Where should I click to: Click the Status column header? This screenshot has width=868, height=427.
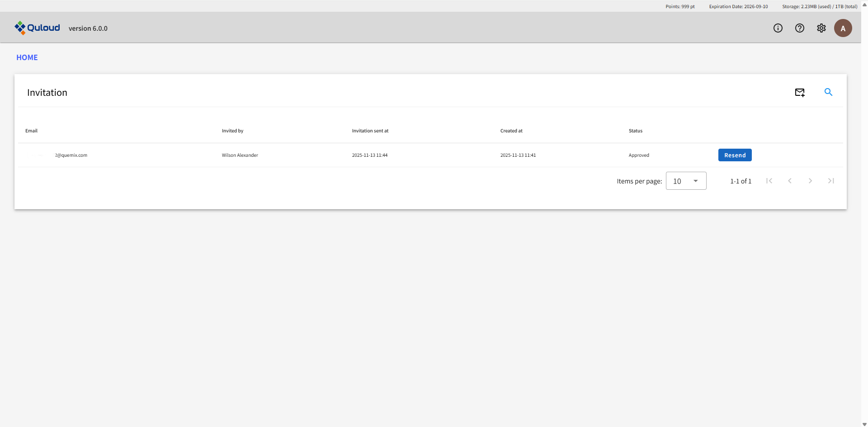tap(635, 131)
